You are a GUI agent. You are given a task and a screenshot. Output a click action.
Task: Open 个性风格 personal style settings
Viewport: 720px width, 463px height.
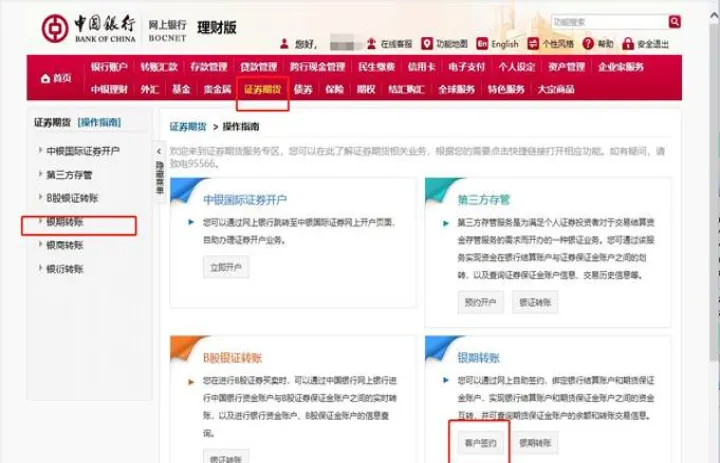(551, 44)
